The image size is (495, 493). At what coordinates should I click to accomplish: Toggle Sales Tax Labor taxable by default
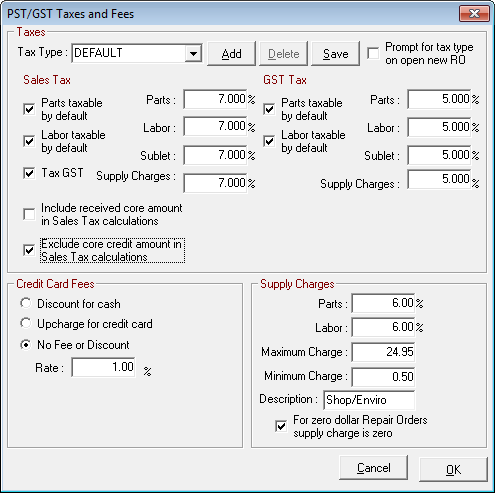(x=29, y=141)
